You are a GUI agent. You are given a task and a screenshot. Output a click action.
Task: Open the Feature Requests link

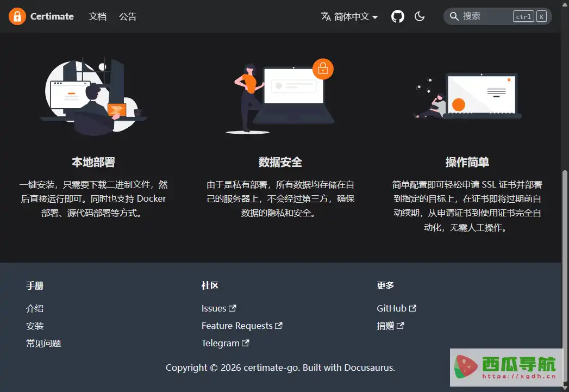coord(242,326)
